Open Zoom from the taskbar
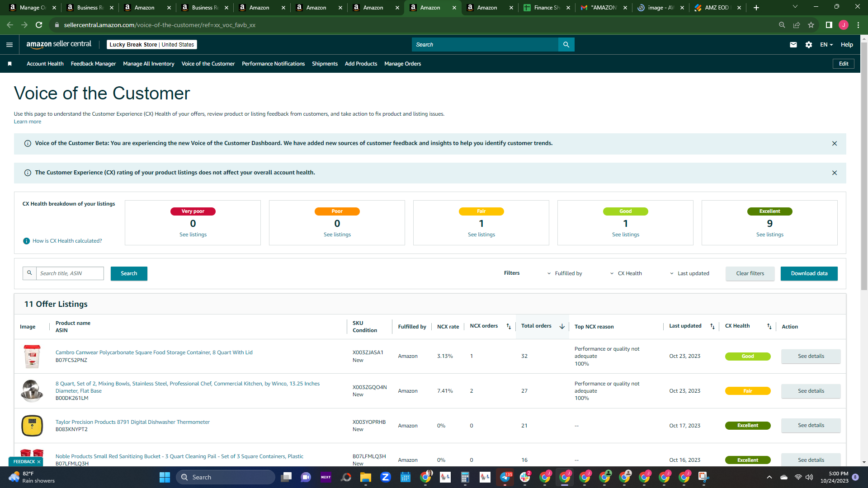Screen dimensions: 868x488 click(x=386, y=477)
